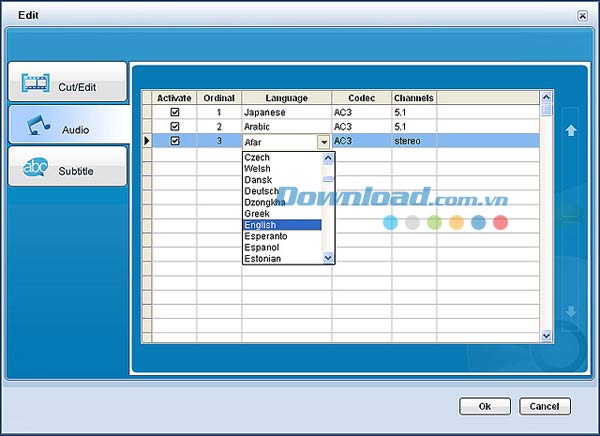Click the Language column header

pyautogui.click(x=287, y=98)
